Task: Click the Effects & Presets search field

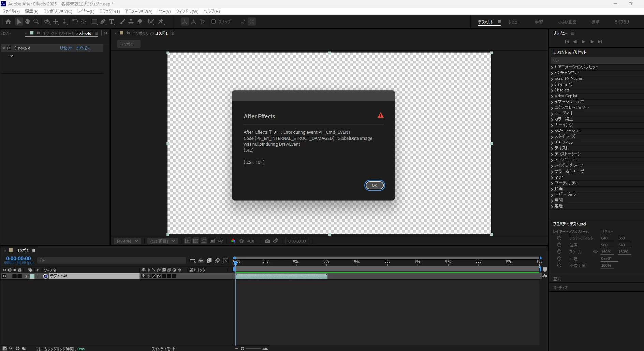Action: pos(597,60)
